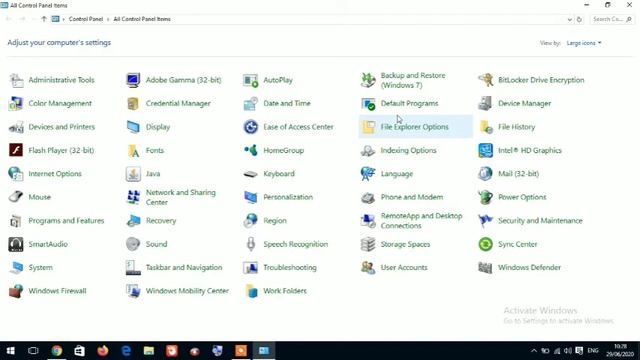Open the SmartAudio link text

(x=48, y=244)
